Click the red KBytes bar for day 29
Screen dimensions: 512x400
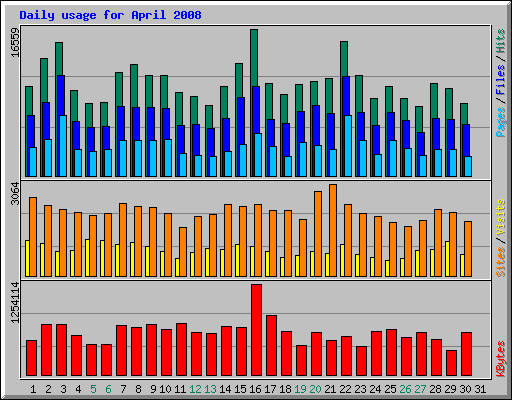[x=451, y=363]
